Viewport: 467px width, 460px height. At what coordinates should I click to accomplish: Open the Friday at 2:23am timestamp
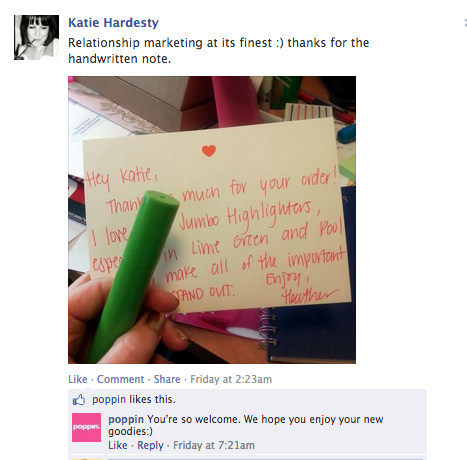pyautogui.click(x=231, y=379)
